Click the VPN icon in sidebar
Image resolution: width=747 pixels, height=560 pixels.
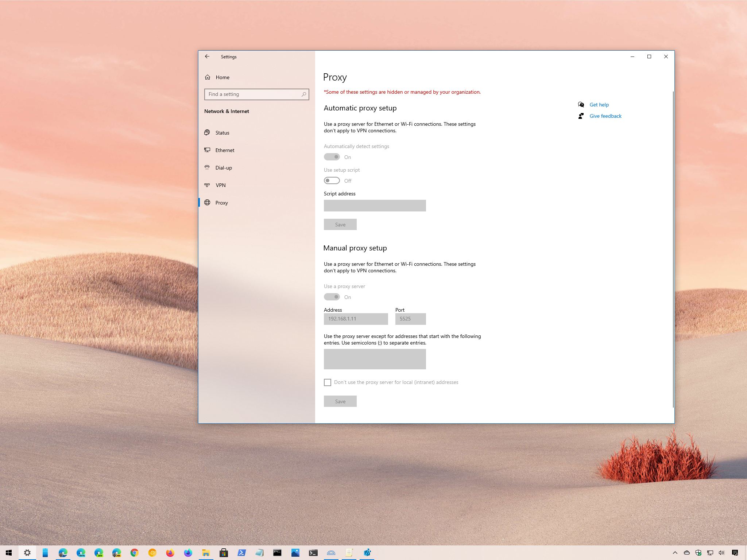tap(209, 185)
